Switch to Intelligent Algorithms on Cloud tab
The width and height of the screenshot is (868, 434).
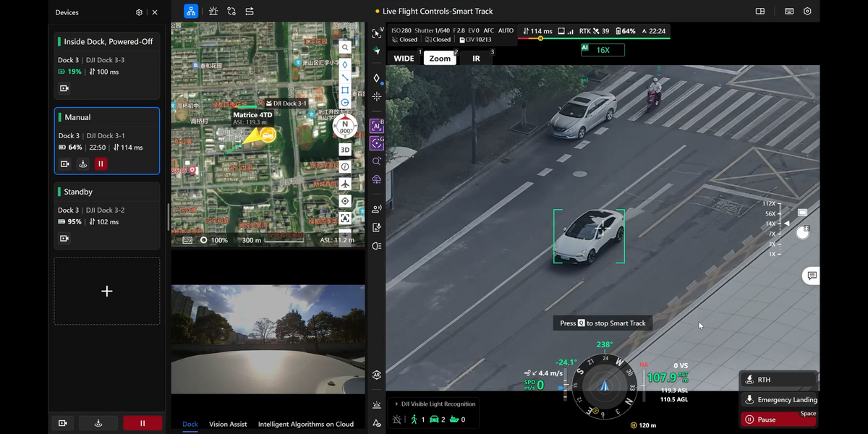(x=306, y=424)
